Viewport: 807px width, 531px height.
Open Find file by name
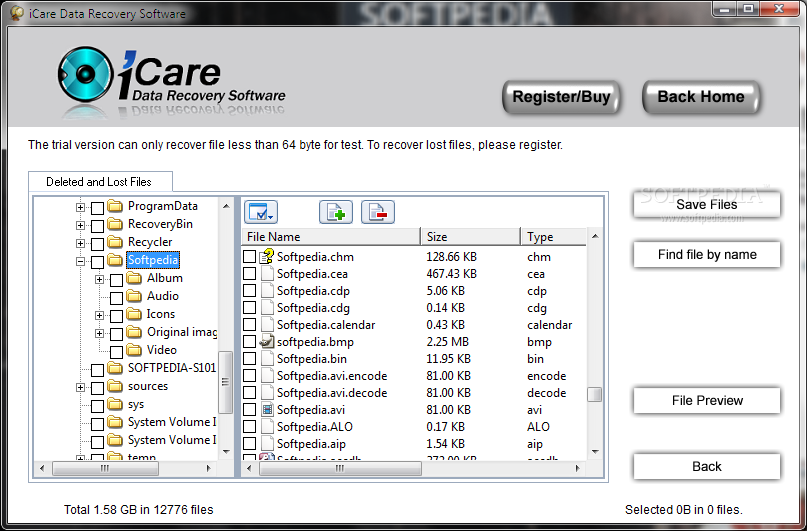tap(707, 254)
